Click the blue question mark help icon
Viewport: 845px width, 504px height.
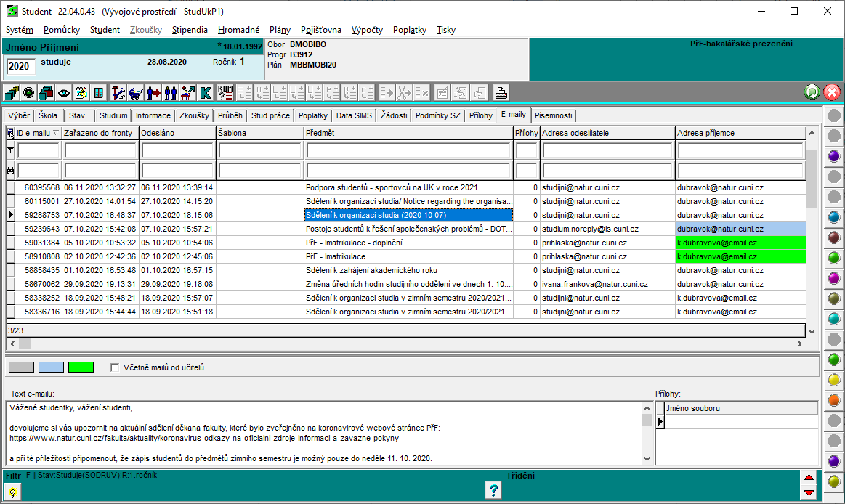coord(493,490)
